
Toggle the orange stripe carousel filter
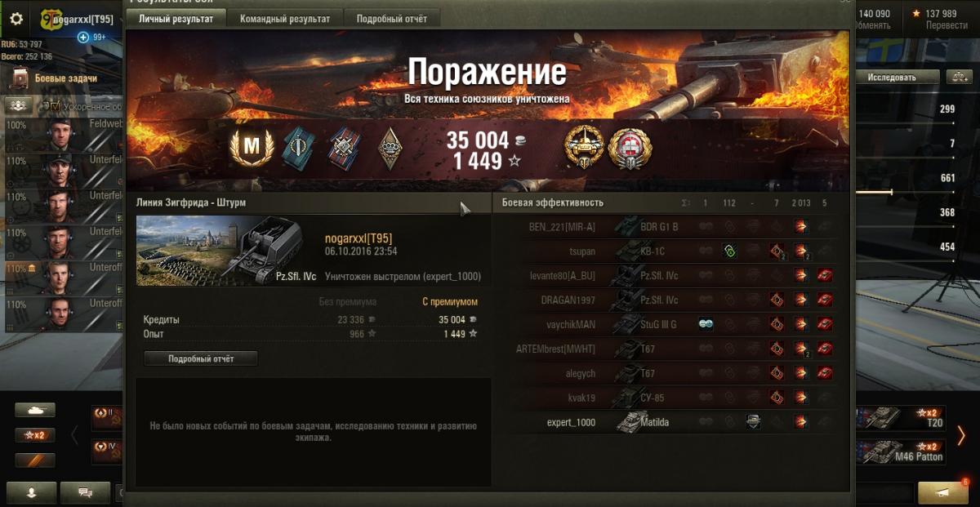[35, 460]
